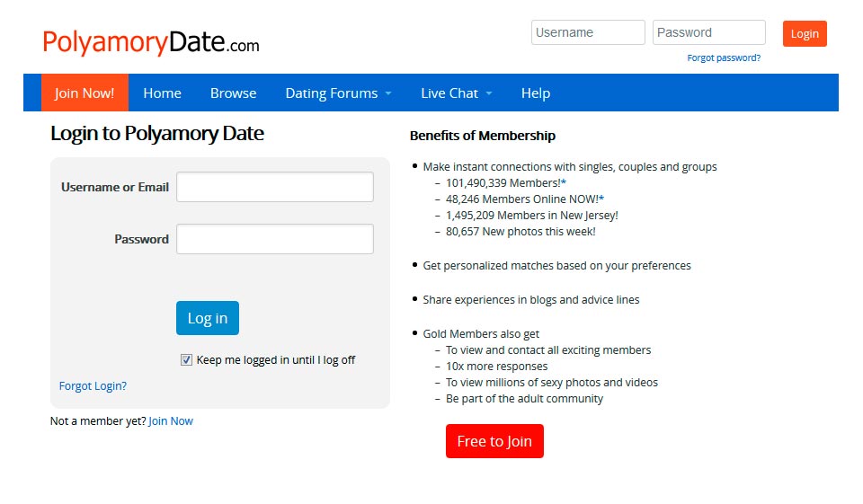Click the Username or Email input box

click(x=274, y=187)
